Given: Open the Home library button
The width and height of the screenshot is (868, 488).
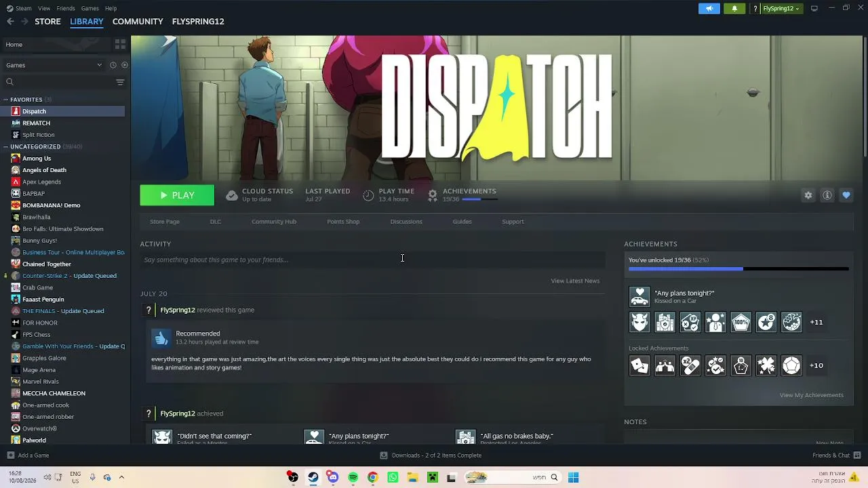Looking at the screenshot, I should click(x=56, y=45).
